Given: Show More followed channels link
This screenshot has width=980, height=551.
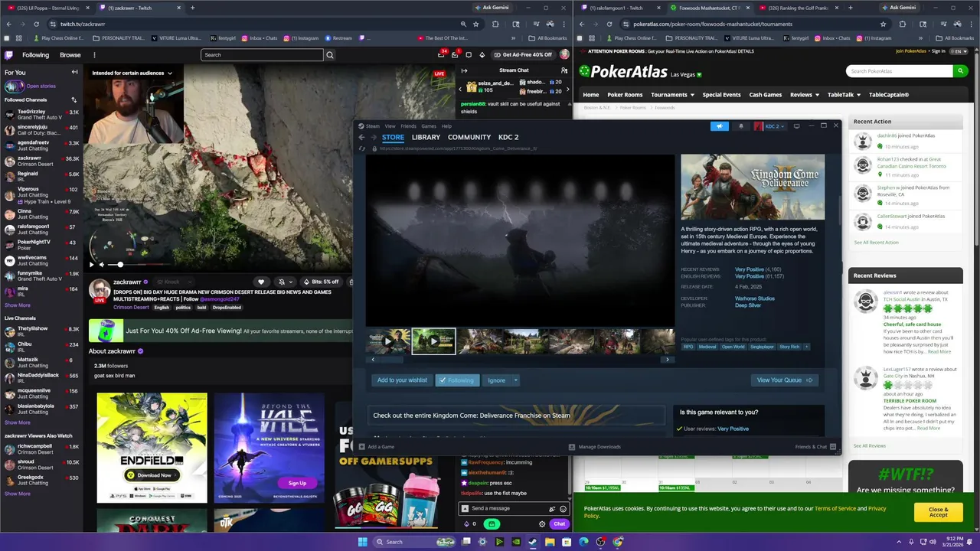Looking at the screenshot, I should coord(18,305).
